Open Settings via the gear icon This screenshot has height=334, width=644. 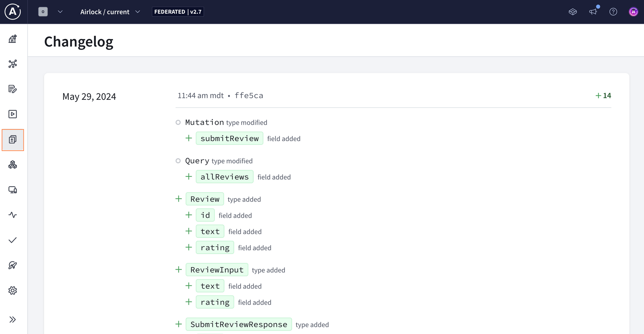12,290
